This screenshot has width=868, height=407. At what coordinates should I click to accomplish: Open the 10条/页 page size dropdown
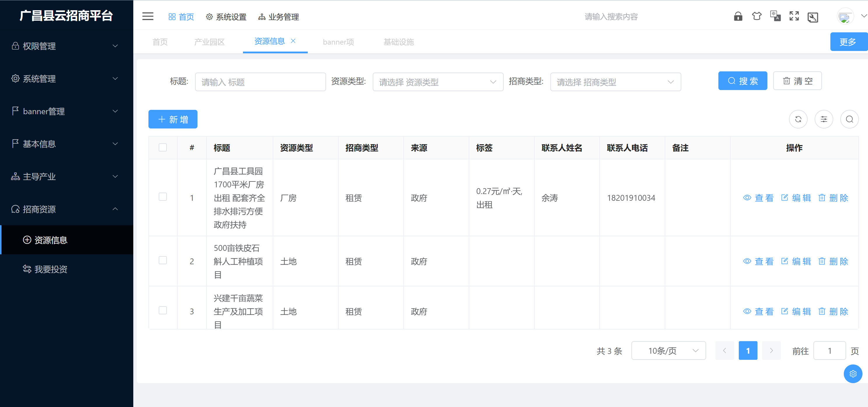coord(668,350)
